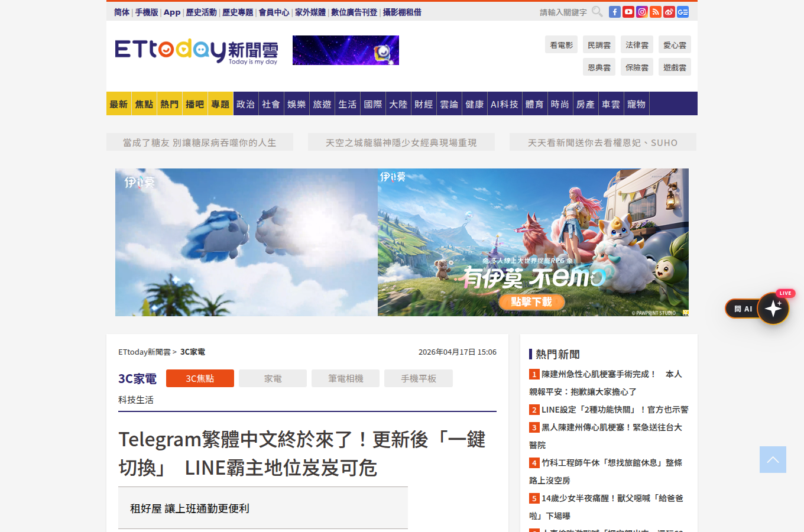804x532 pixels.
Task: Open the Weibo icon in the header
Action: pyautogui.click(x=669, y=12)
